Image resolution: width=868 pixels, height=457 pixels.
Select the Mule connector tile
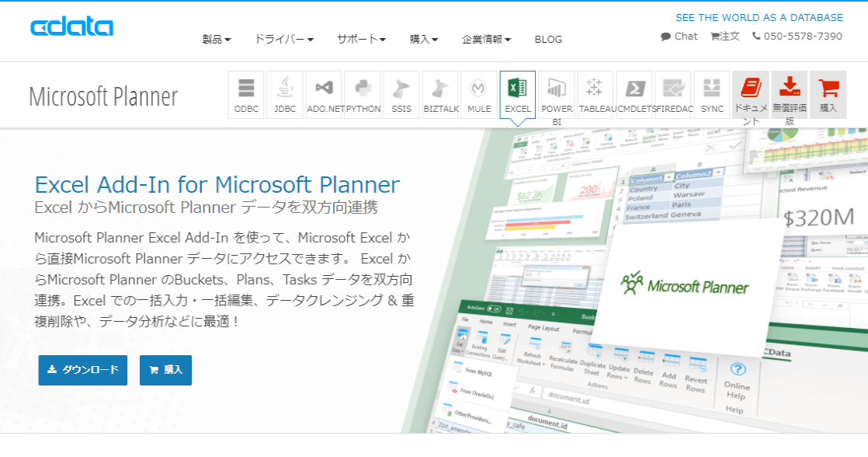pos(479,95)
